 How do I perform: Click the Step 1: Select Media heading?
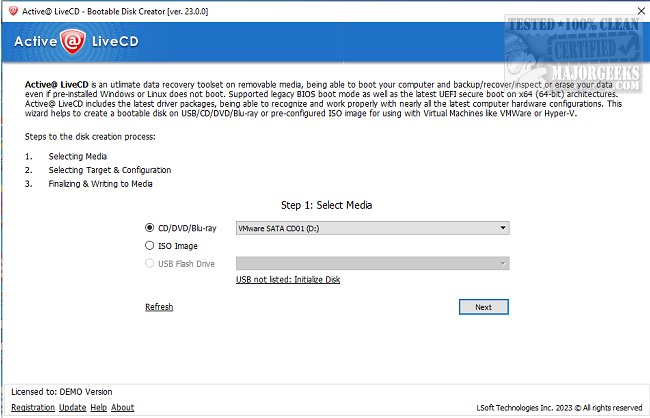328,205
